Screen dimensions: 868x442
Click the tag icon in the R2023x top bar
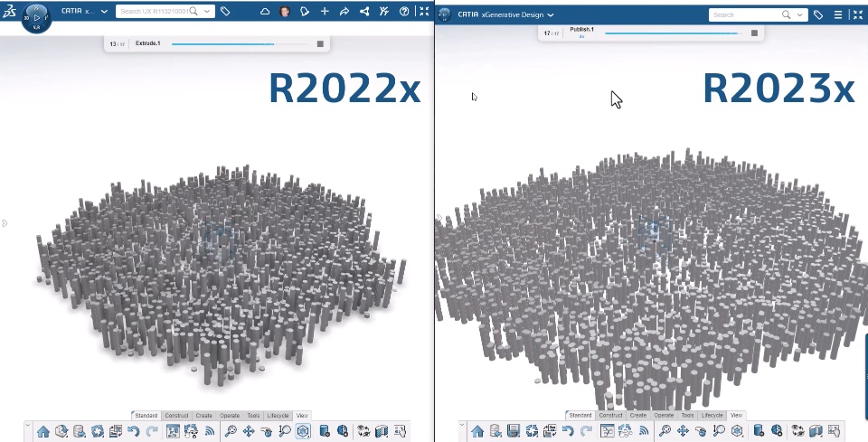(818, 15)
